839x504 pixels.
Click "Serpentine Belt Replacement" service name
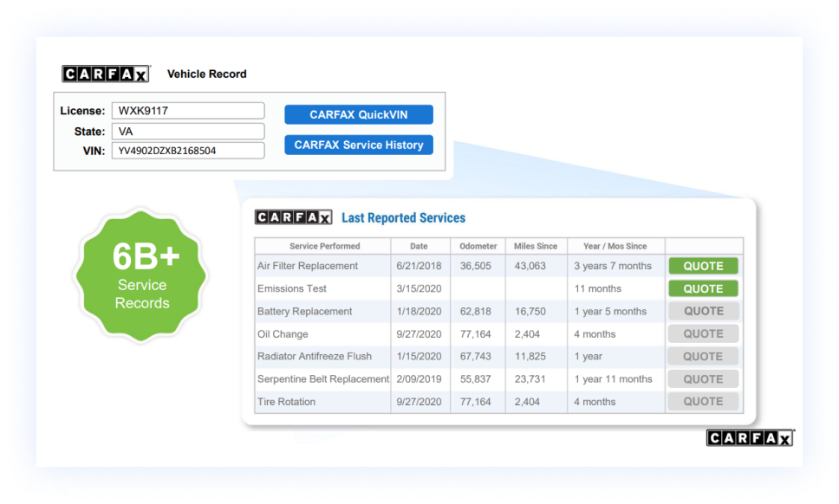[323, 379]
